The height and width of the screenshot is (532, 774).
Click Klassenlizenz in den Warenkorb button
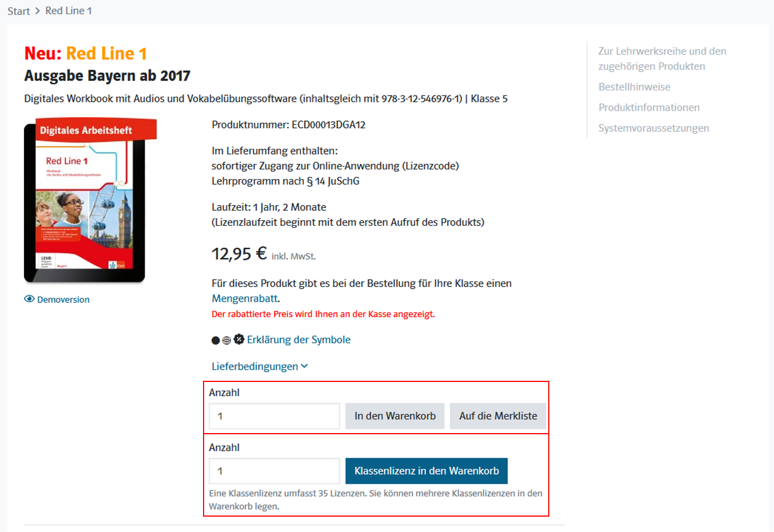(x=427, y=471)
